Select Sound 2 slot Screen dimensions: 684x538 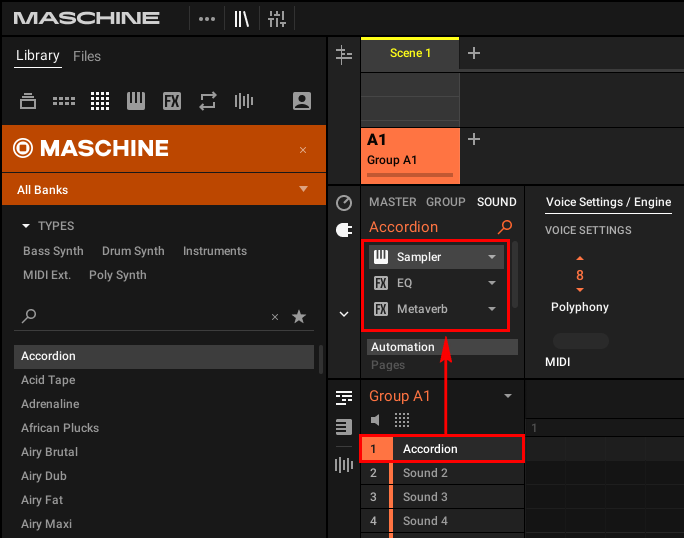[442, 473]
